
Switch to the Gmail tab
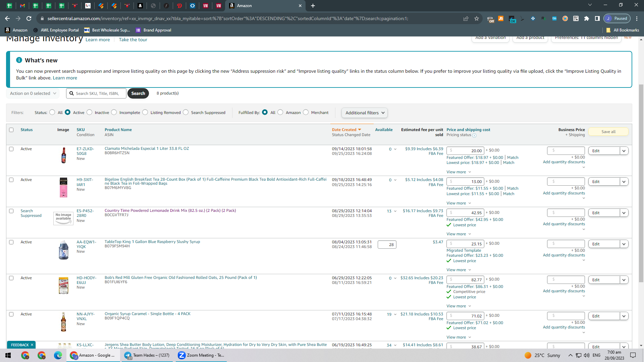pyautogui.click(x=22, y=6)
